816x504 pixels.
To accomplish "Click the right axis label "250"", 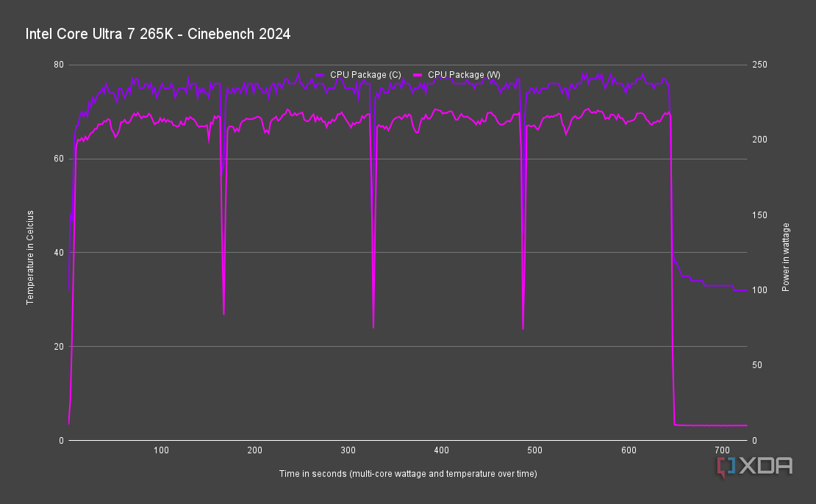I will 759,65.
